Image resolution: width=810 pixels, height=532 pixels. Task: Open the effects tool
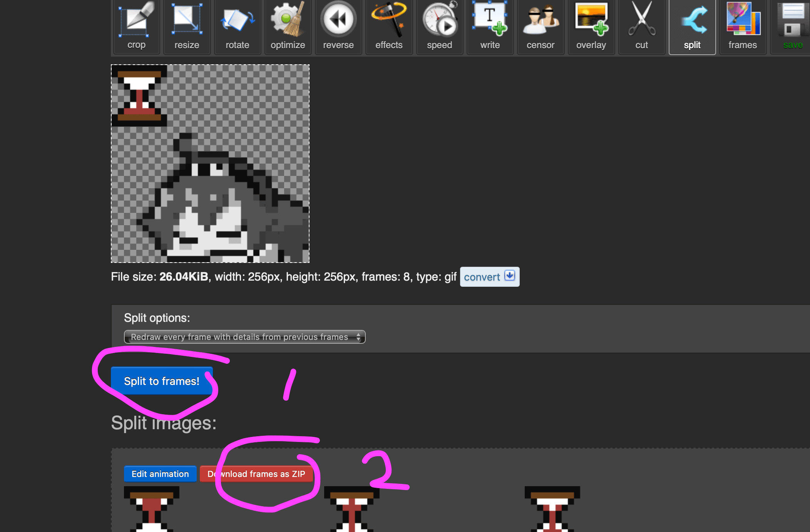pyautogui.click(x=389, y=27)
